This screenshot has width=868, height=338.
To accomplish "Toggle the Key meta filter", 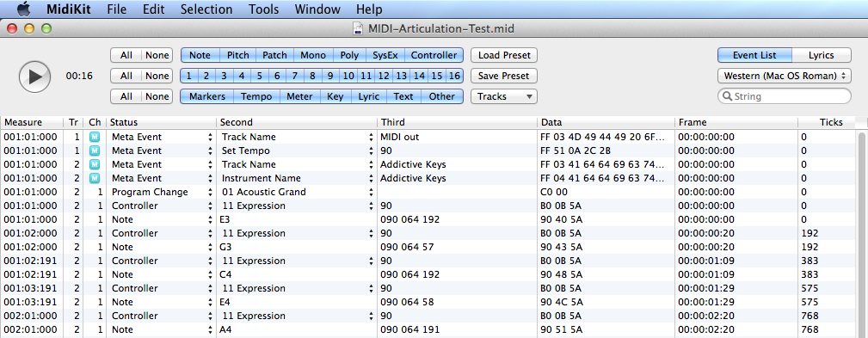I will point(336,96).
